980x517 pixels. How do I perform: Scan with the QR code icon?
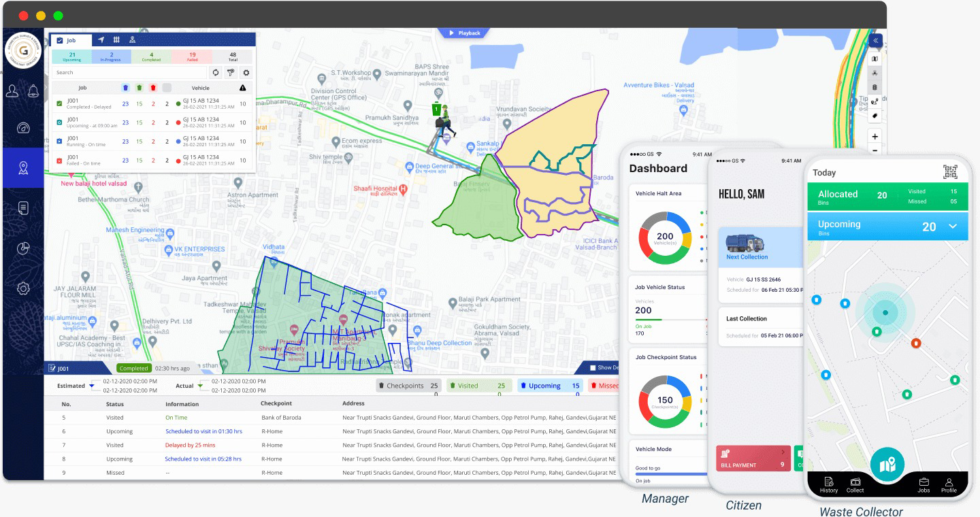(950, 172)
